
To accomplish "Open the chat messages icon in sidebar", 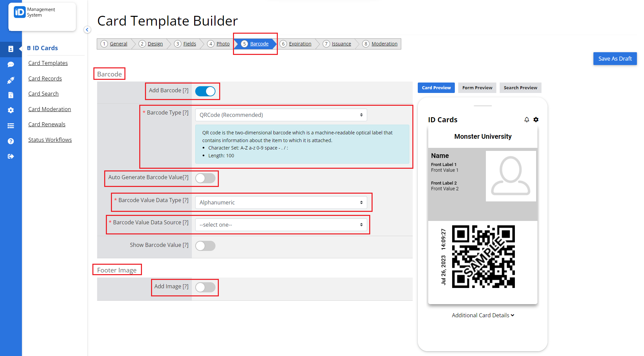I will (x=11, y=64).
